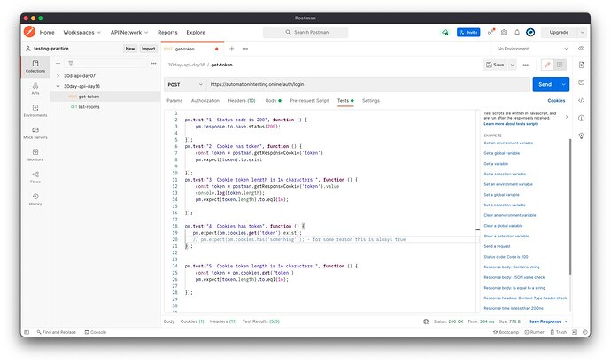The width and height of the screenshot is (611, 364).
Task: Open request more actions ellipsis beside Save
Action: point(526,65)
